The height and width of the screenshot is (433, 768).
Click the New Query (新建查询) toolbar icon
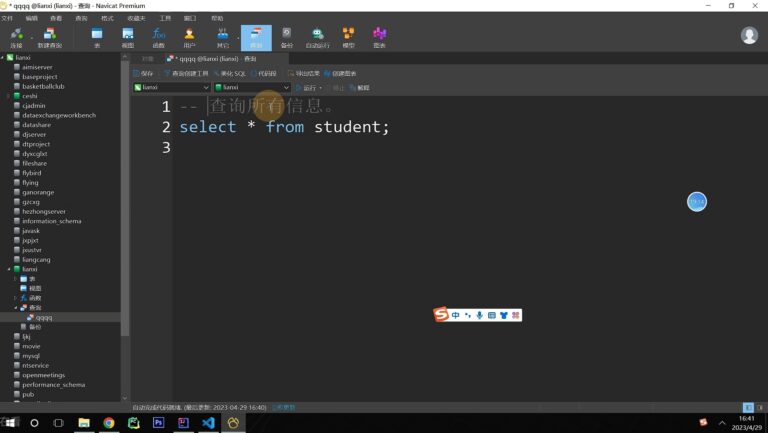pyautogui.click(x=49, y=38)
